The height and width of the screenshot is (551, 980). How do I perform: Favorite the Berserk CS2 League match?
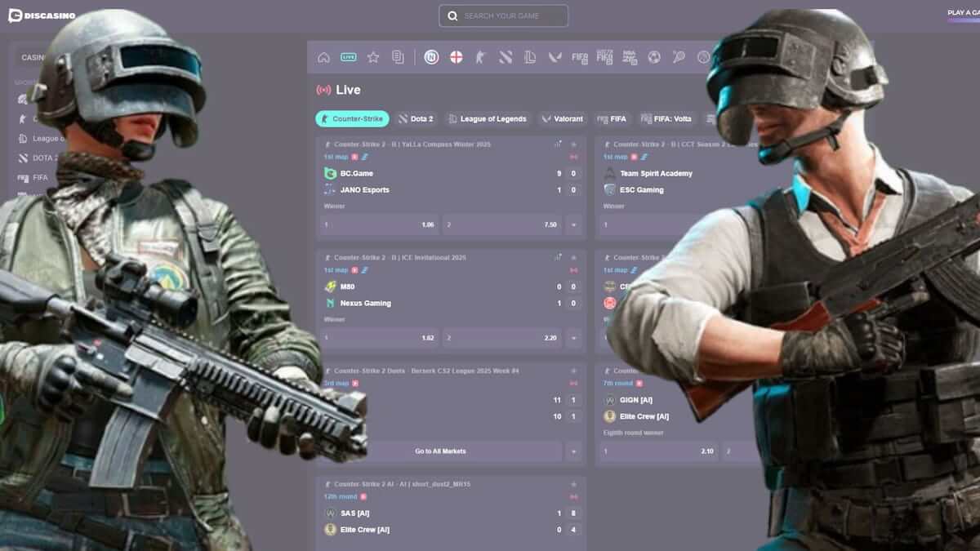point(573,371)
